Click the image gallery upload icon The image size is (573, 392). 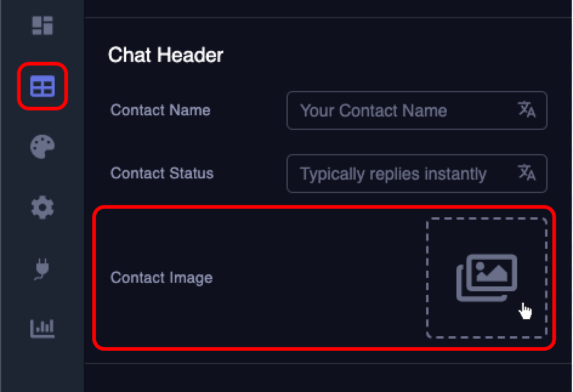click(487, 277)
